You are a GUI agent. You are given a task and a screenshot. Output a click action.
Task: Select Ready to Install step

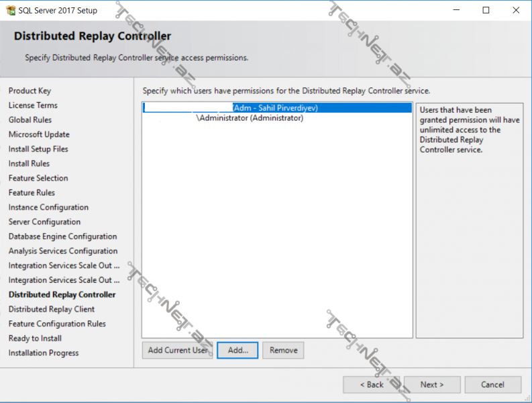[35, 339]
